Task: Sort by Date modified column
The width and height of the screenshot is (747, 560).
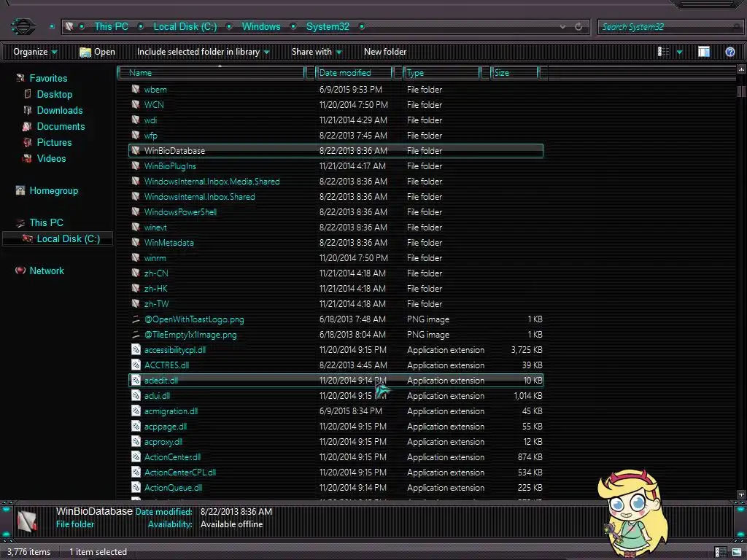Action: click(x=354, y=73)
